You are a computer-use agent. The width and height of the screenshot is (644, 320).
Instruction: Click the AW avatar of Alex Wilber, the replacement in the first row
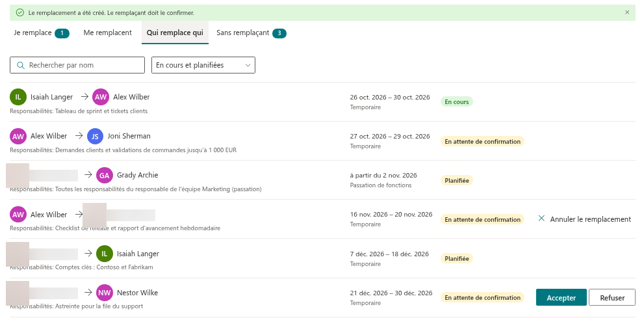tap(101, 97)
